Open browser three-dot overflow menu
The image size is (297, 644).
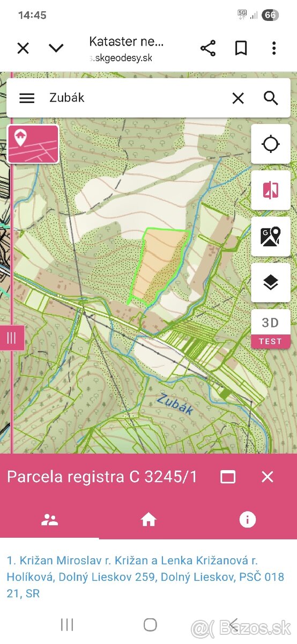(x=274, y=48)
